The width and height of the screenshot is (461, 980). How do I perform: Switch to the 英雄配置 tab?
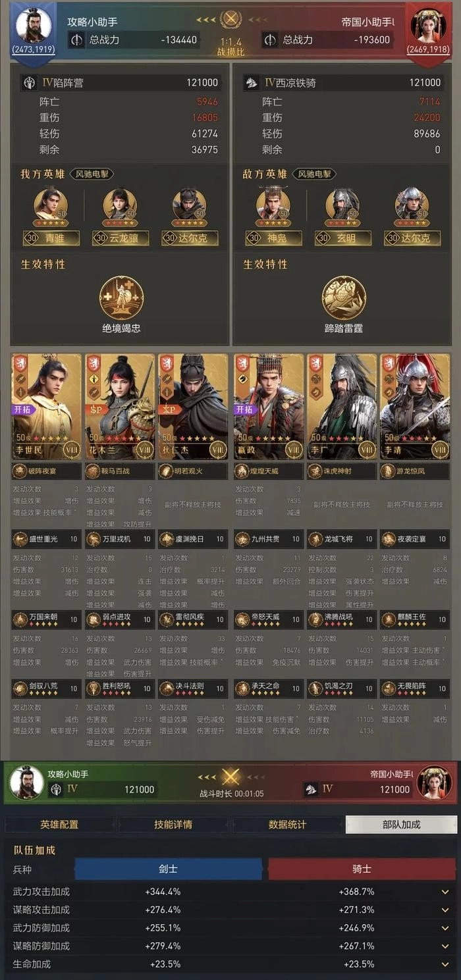click(x=59, y=824)
